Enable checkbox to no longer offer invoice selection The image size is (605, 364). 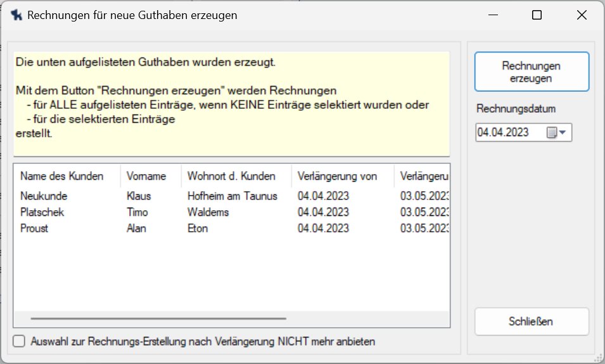coord(20,341)
